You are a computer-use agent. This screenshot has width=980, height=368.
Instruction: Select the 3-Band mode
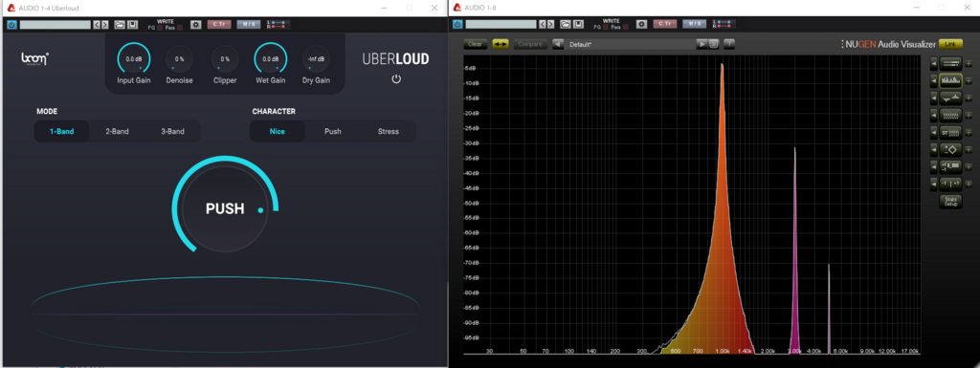point(172,132)
